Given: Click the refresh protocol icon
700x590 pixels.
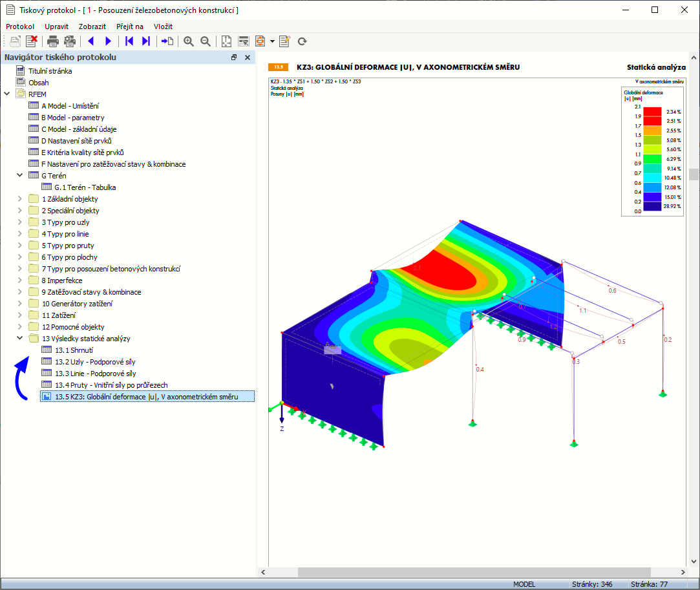Looking at the screenshot, I should [302, 41].
